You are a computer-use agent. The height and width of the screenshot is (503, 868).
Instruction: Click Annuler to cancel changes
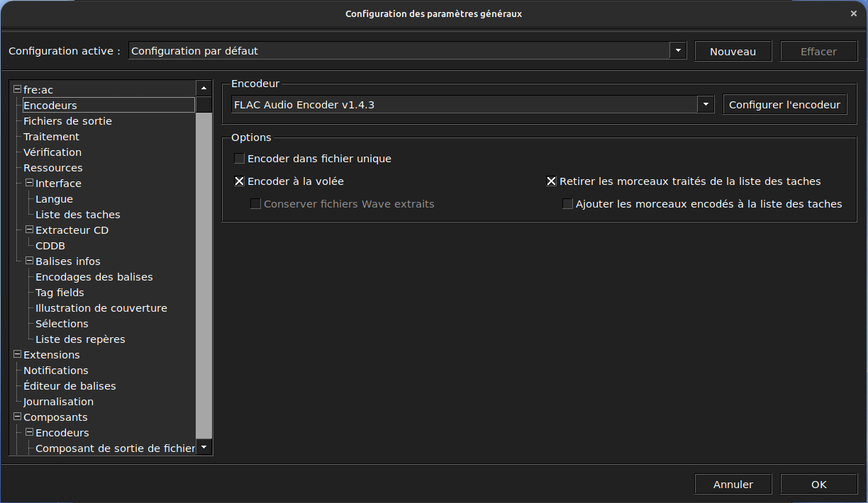point(733,485)
